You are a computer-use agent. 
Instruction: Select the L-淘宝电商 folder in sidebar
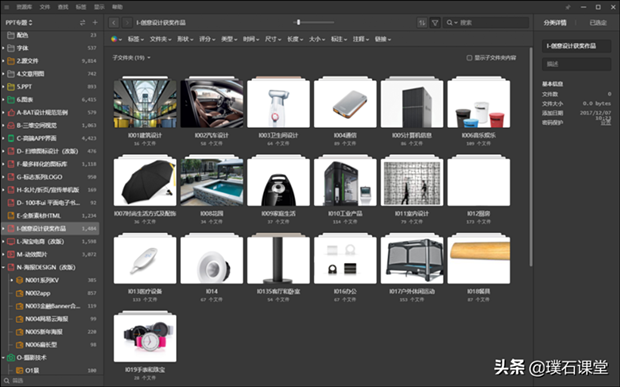50,242
